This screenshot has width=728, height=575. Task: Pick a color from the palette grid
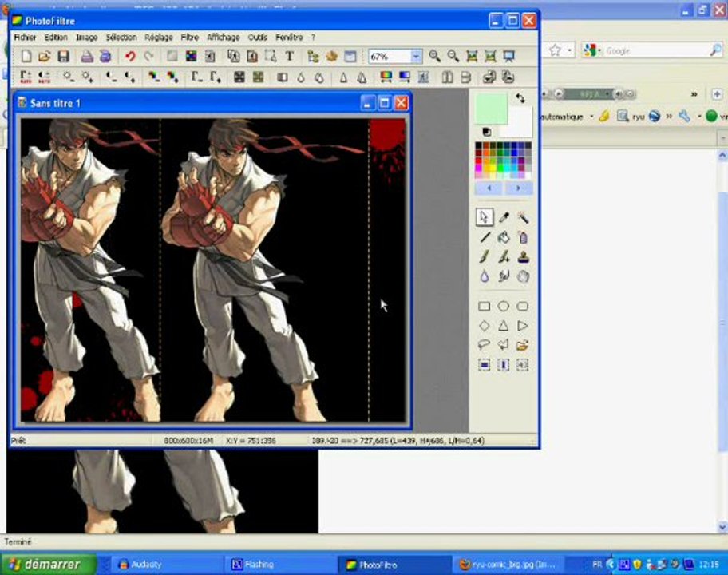(503, 161)
